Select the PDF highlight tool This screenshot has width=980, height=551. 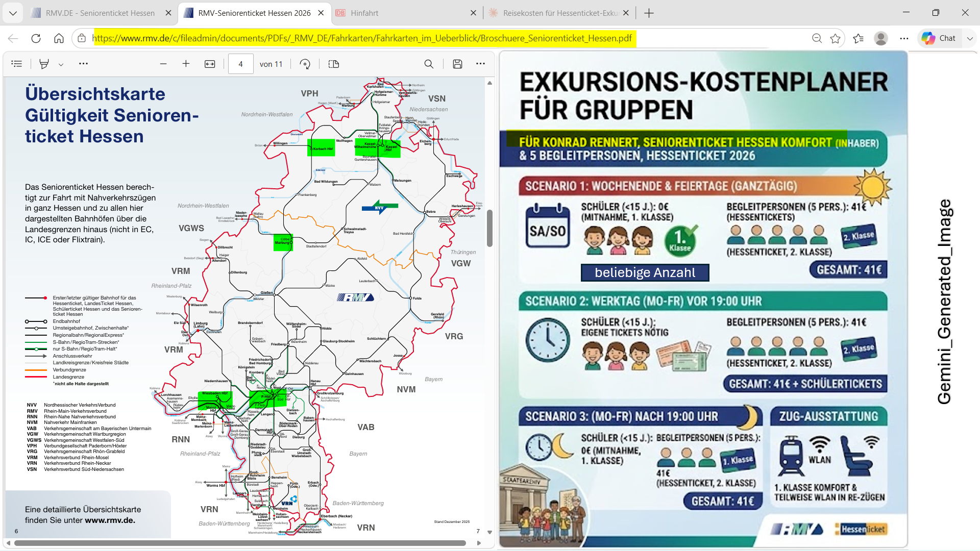(44, 64)
